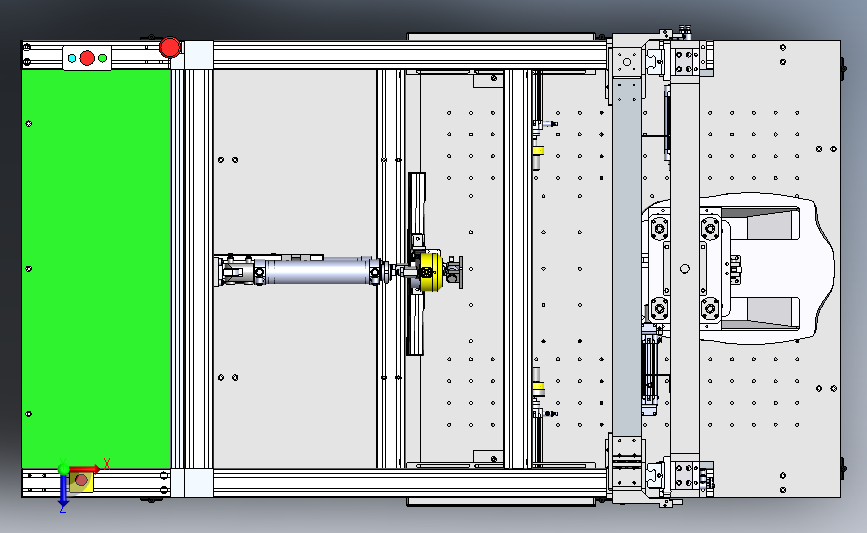
Task: Select the central pneumatic cylinder body
Action: click(318, 271)
